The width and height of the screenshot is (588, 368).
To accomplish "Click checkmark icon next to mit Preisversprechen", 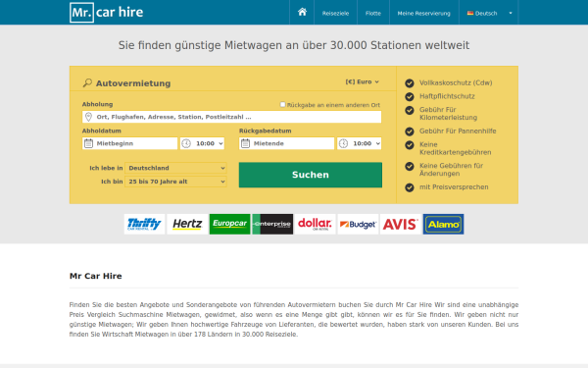I will tap(410, 187).
